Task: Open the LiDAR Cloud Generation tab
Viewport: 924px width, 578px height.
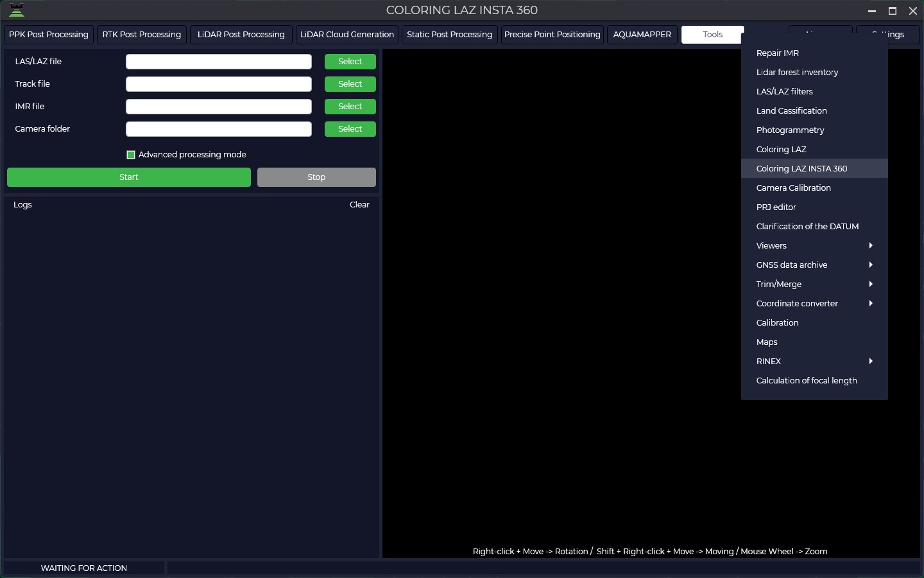Action: point(346,35)
